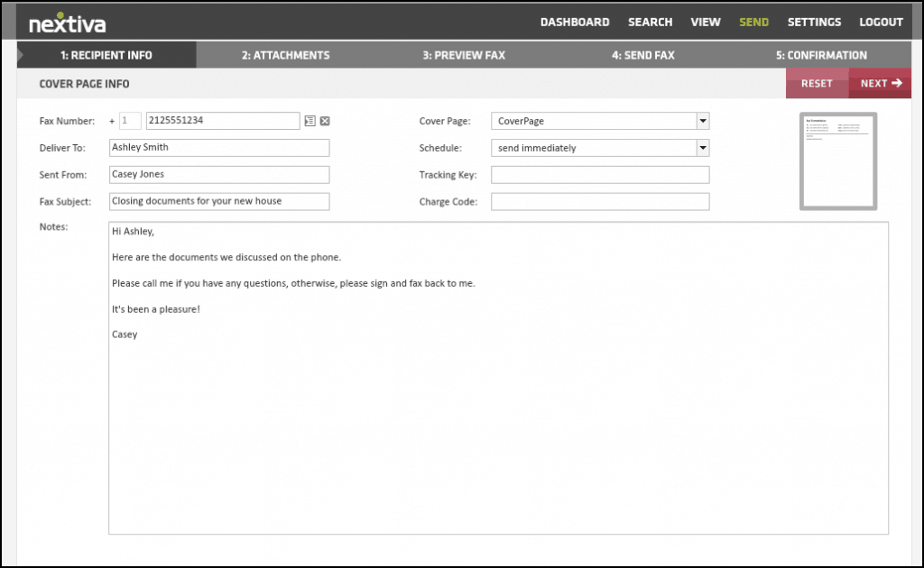Screen dimensions: 924x568
Task: Click the Nextiva logo
Action: [x=66, y=23]
